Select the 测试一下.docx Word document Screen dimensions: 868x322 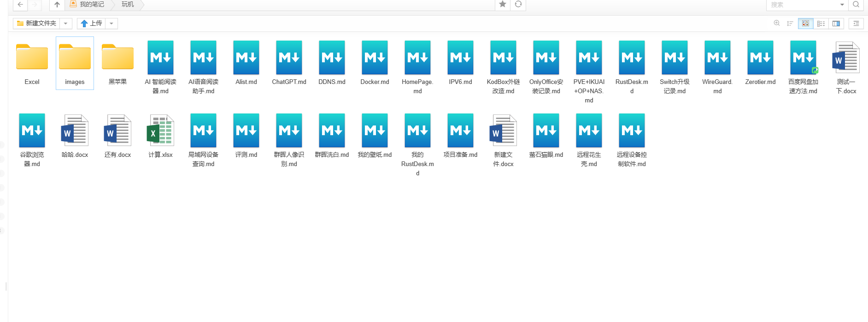pos(846,67)
